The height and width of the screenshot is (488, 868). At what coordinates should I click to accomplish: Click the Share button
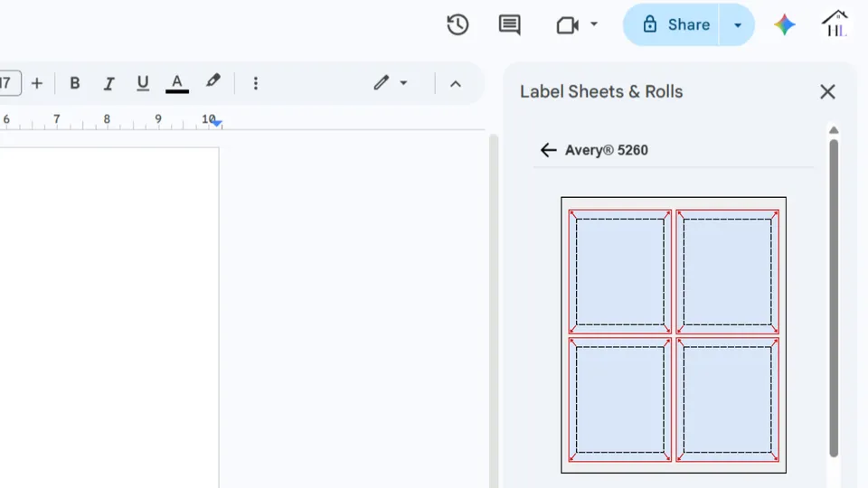pos(671,25)
